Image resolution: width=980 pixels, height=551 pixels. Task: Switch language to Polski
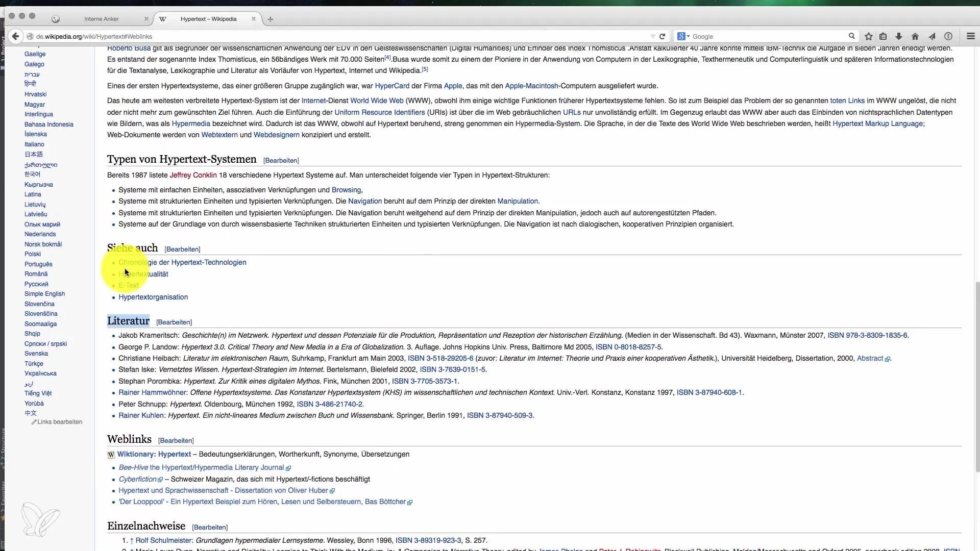(x=33, y=254)
